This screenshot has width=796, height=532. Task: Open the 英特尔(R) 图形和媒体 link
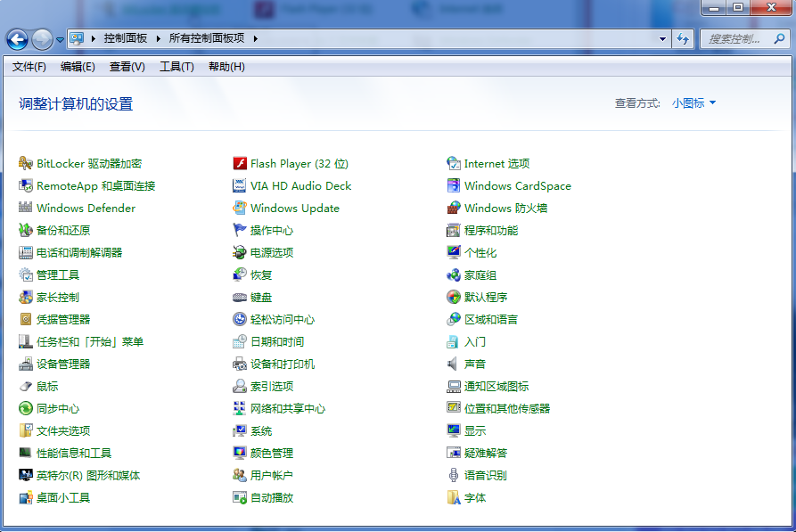click(x=88, y=476)
